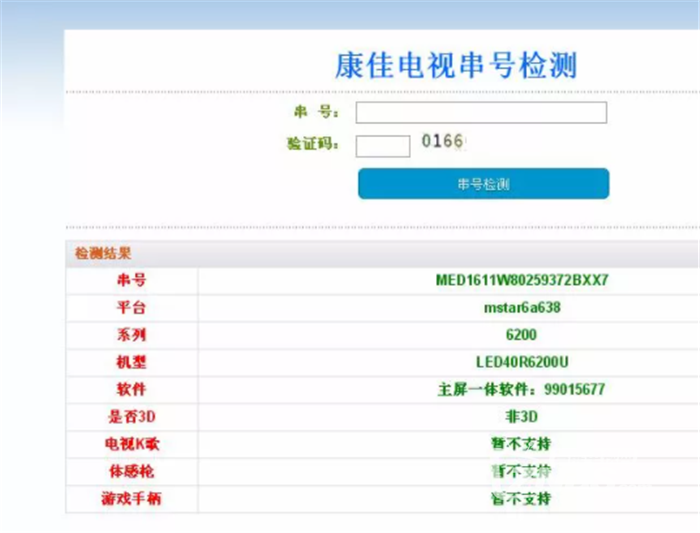This screenshot has width=700, height=533.
Task: Click the 软件 row label
Action: point(131,389)
